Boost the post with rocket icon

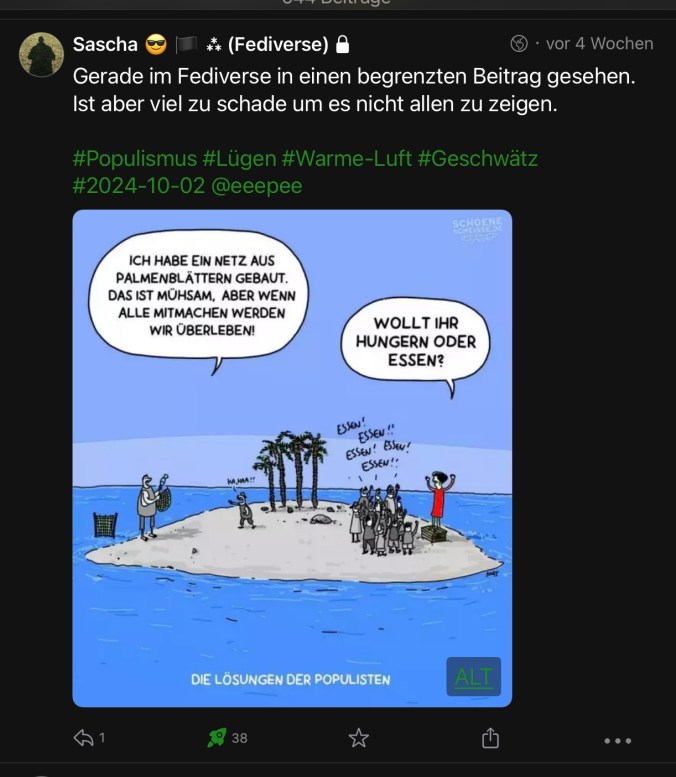[217, 738]
